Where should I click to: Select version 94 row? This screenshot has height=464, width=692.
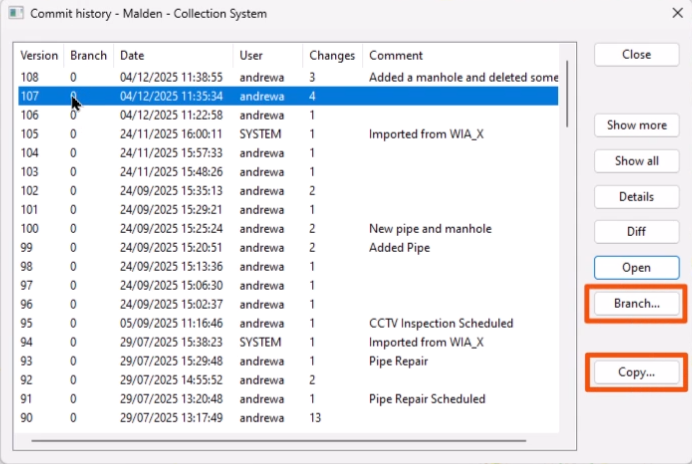point(288,343)
